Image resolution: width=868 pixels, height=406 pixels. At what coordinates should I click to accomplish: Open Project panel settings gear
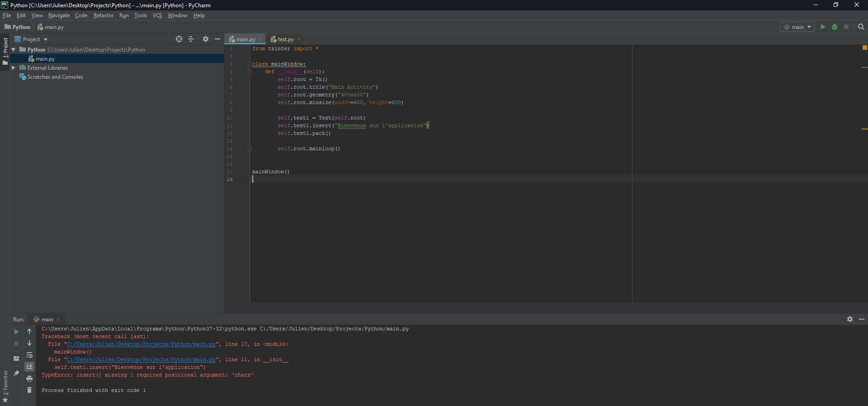(x=206, y=39)
